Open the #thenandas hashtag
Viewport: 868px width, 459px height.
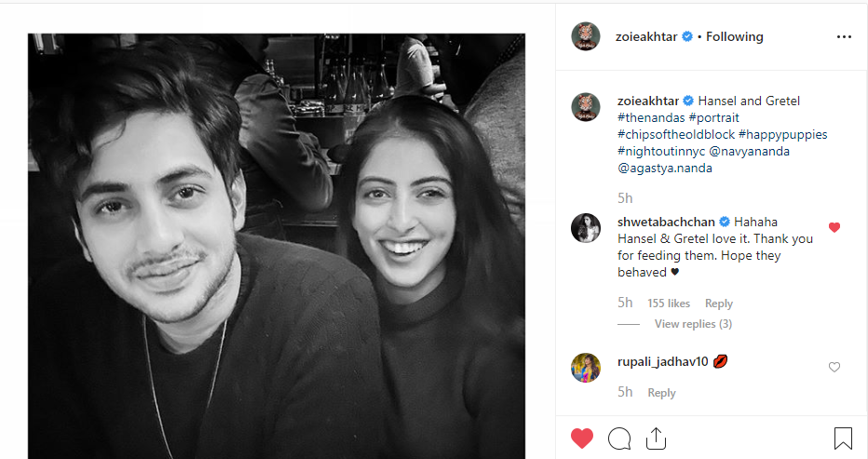(651, 118)
